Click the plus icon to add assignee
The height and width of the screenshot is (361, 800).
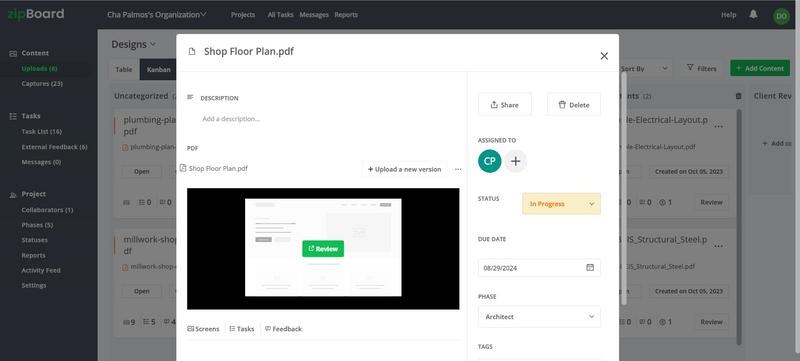(x=515, y=161)
